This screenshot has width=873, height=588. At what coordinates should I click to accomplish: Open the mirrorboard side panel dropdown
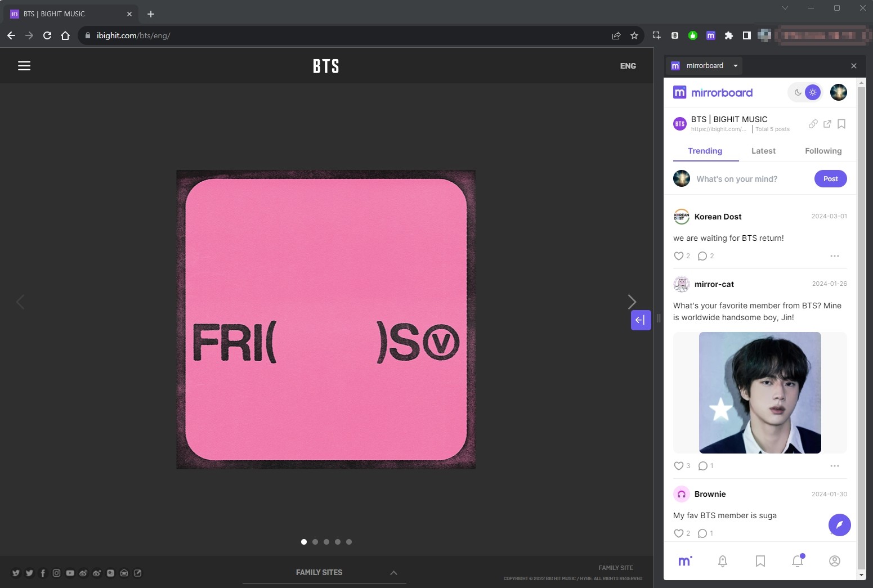736,66
